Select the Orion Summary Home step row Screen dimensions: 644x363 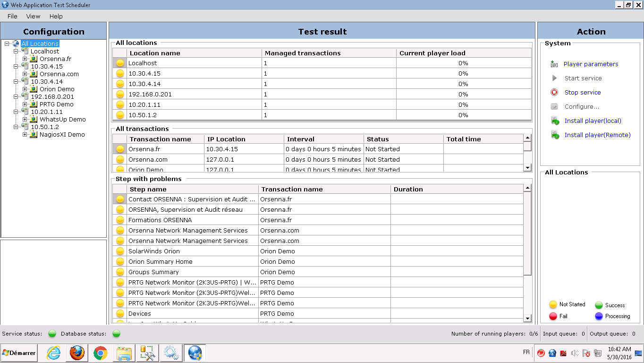click(318, 261)
